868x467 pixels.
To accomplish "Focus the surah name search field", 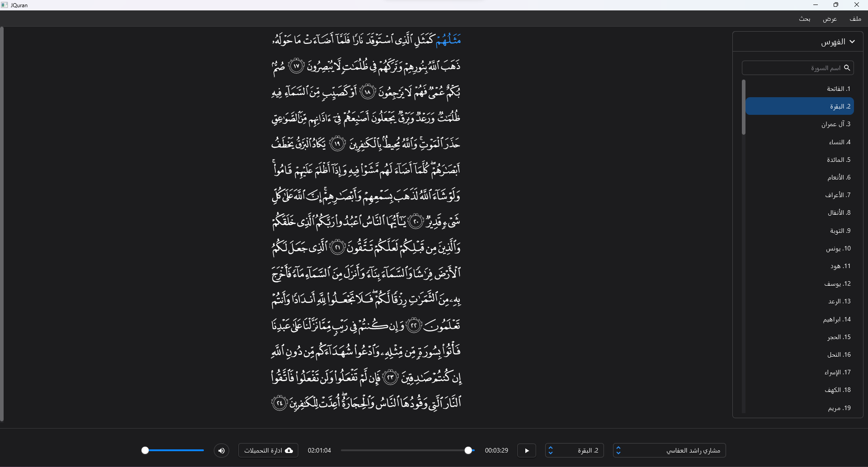I will pyautogui.click(x=797, y=68).
